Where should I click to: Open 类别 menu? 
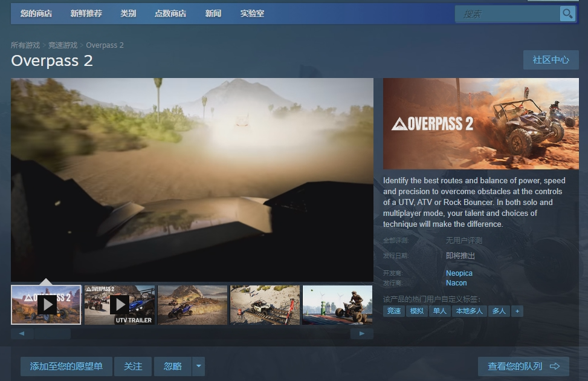click(128, 14)
